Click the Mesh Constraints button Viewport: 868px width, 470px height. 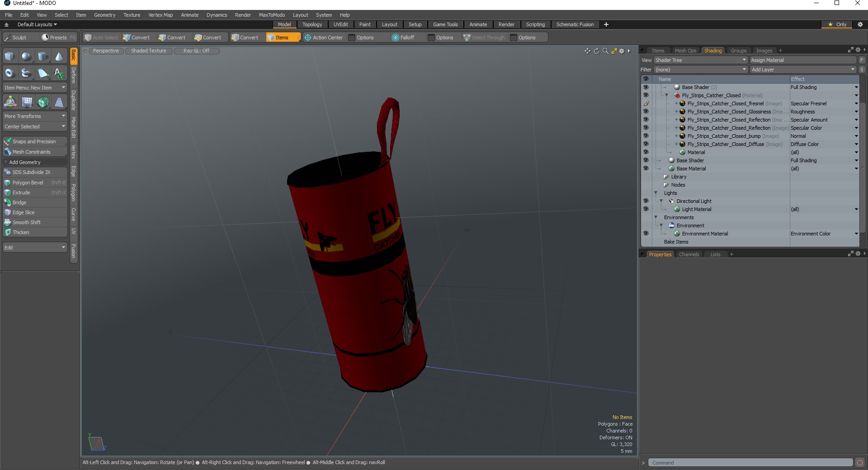click(35, 152)
